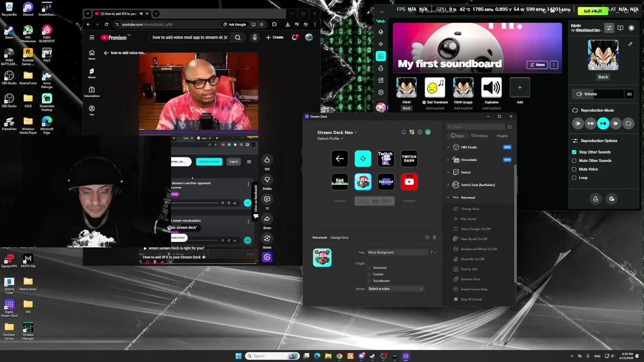Add a new sound with the plus tile

[x=520, y=87]
